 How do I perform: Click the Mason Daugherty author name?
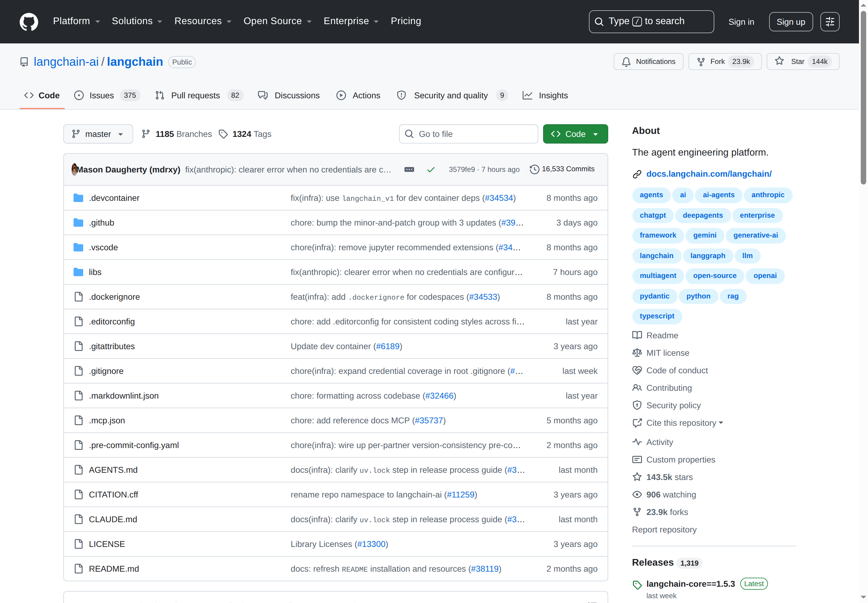pyautogui.click(x=128, y=170)
